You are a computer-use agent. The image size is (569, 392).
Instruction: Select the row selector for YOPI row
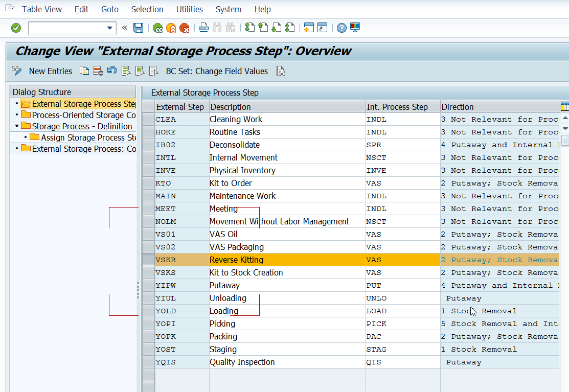tap(148, 324)
